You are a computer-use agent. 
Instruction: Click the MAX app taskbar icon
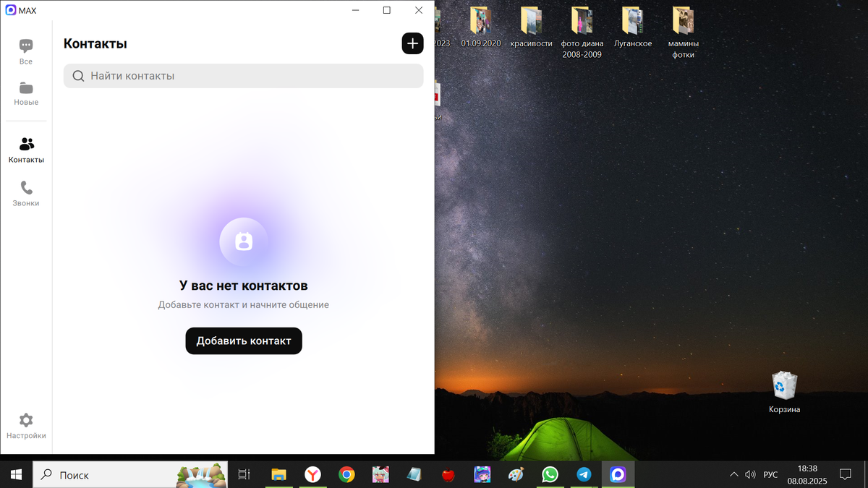[x=618, y=475]
